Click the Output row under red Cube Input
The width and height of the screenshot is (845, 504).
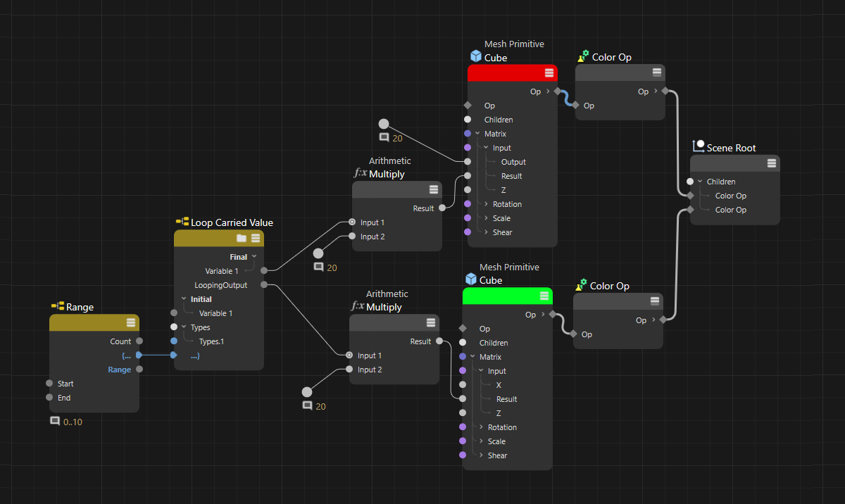tap(513, 162)
